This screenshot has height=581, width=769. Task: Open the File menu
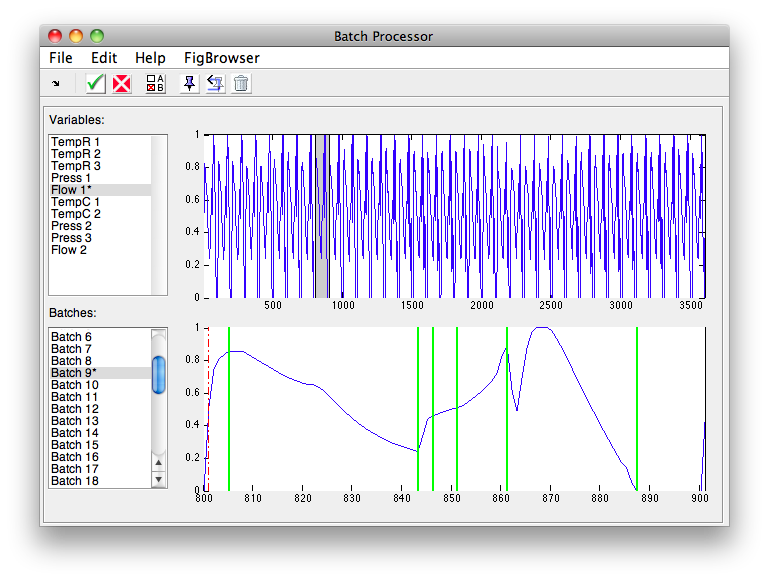[x=60, y=58]
